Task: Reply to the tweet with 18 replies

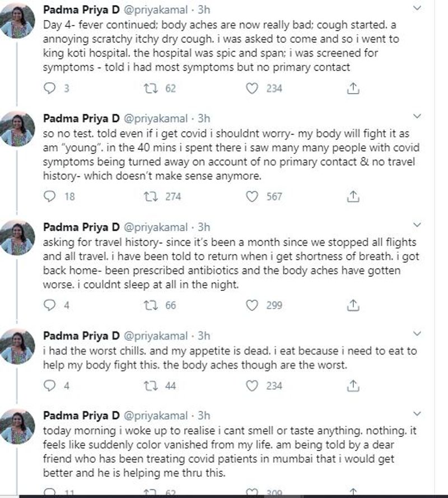Action: click(50, 197)
